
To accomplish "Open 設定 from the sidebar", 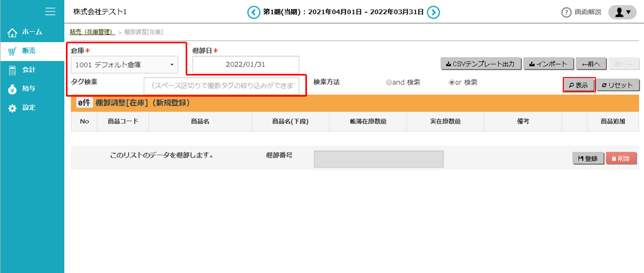I will point(28,108).
